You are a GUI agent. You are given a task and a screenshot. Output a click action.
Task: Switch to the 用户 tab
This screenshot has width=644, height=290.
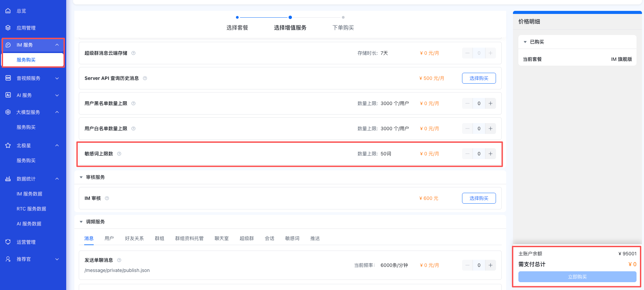coord(109,238)
